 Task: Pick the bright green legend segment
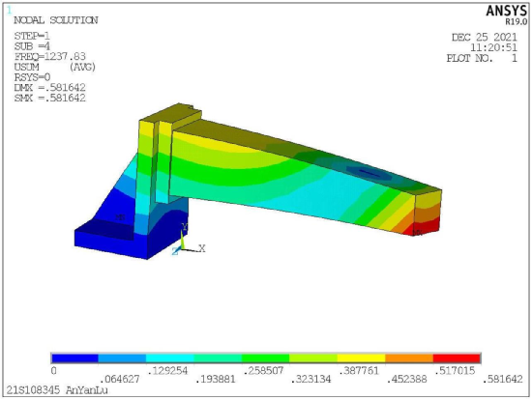pos(265,358)
